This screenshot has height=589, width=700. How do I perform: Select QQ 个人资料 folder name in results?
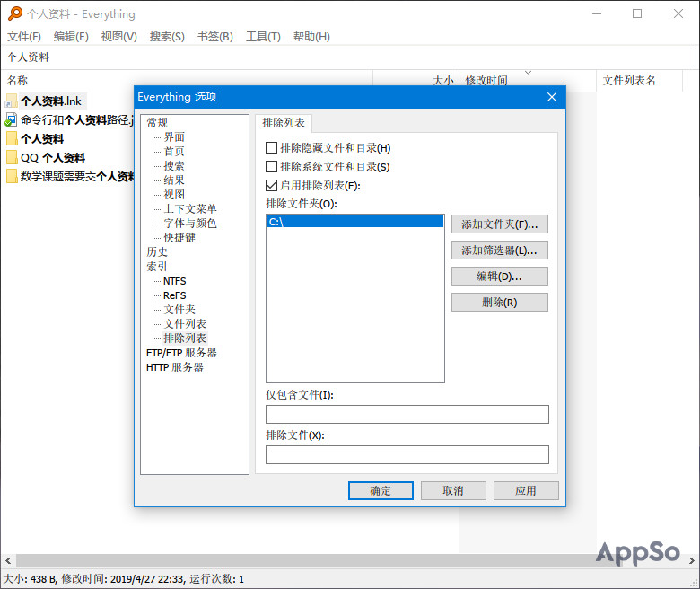53,158
